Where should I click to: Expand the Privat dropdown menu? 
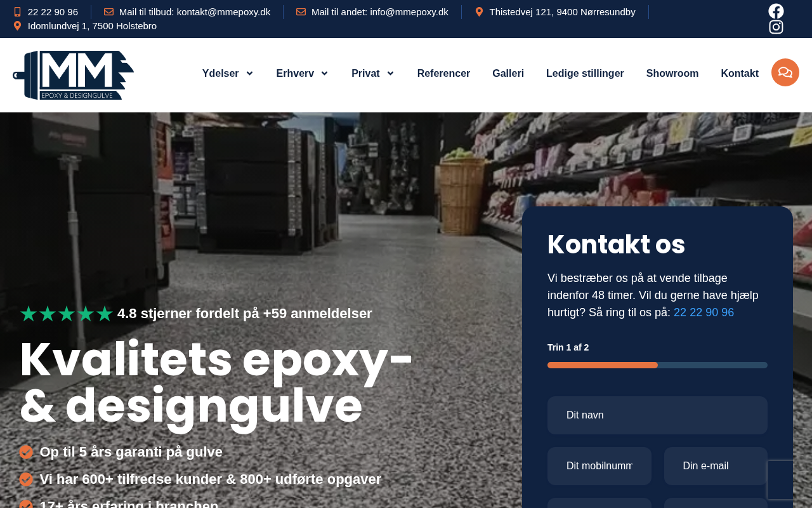(373, 74)
